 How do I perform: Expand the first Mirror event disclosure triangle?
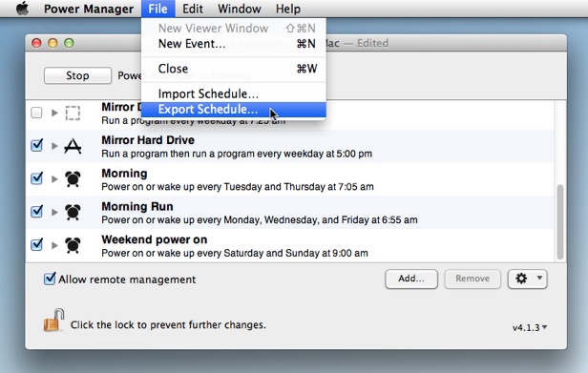(54, 113)
